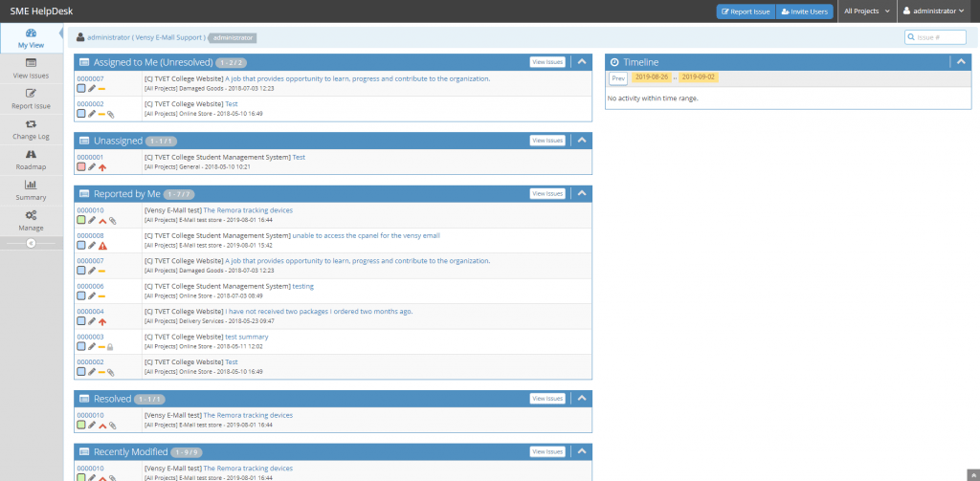Click the red up-arrow priority on issue 0000004
Viewport: 980px width, 481px height.
pyautogui.click(x=102, y=321)
